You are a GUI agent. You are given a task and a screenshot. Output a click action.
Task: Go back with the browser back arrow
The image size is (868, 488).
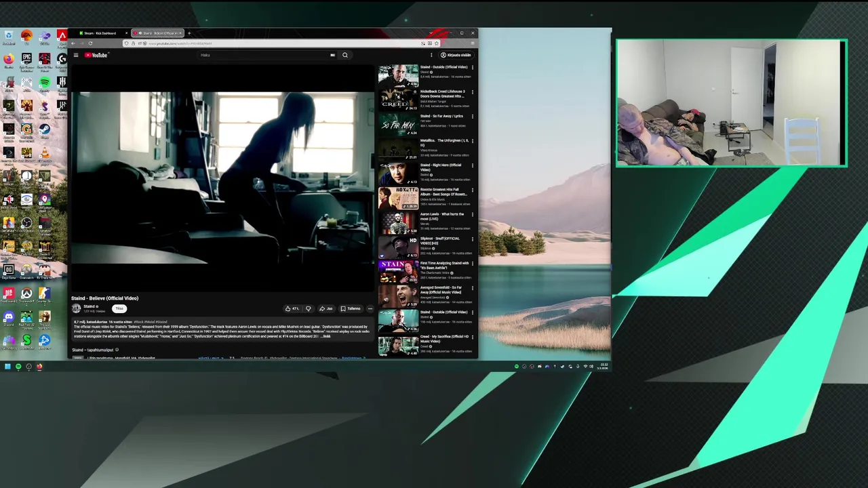[73, 43]
